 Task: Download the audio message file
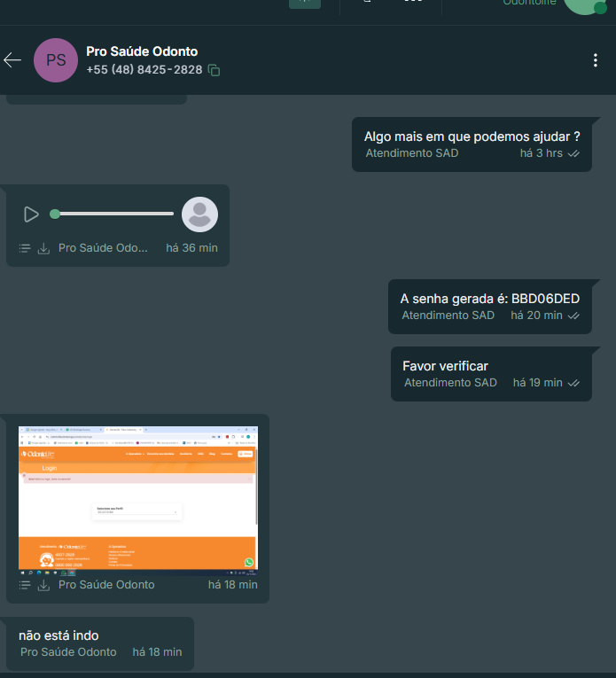pyautogui.click(x=43, y=248)
